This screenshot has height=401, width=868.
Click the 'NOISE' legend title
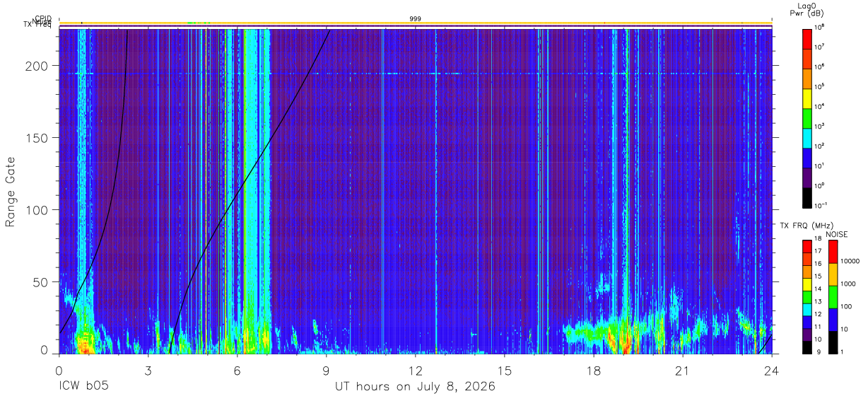tap(837, 233)
